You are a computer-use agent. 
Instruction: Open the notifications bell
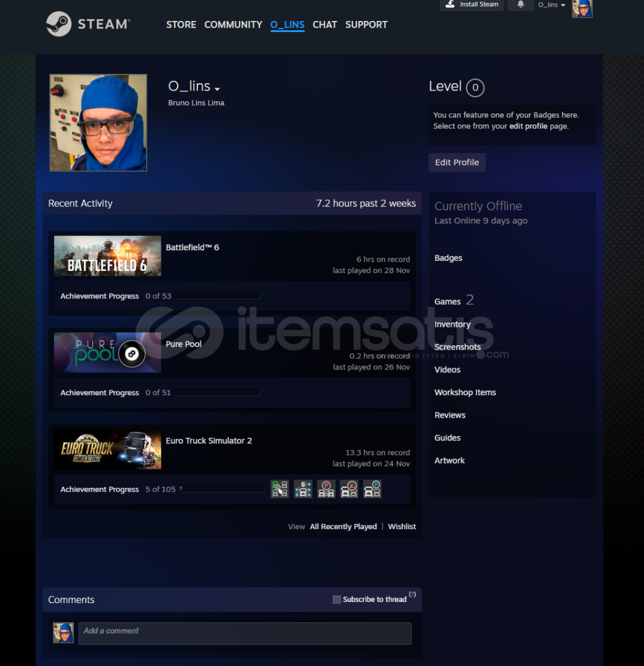point(521,5)
